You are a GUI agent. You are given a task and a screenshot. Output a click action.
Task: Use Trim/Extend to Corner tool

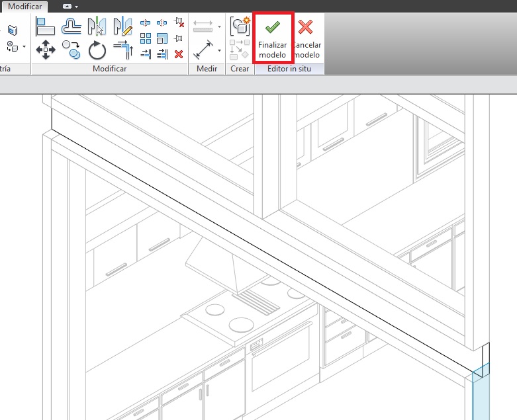122,50
